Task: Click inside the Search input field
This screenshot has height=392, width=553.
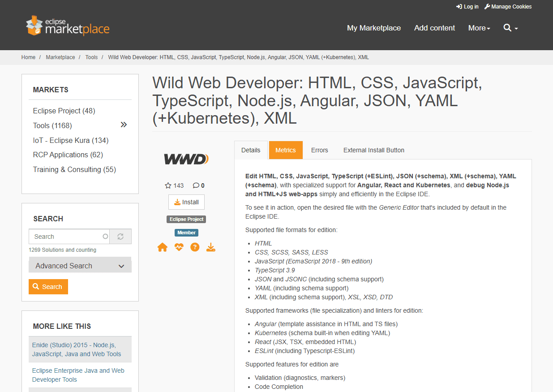Action: (x=67, y=236)
